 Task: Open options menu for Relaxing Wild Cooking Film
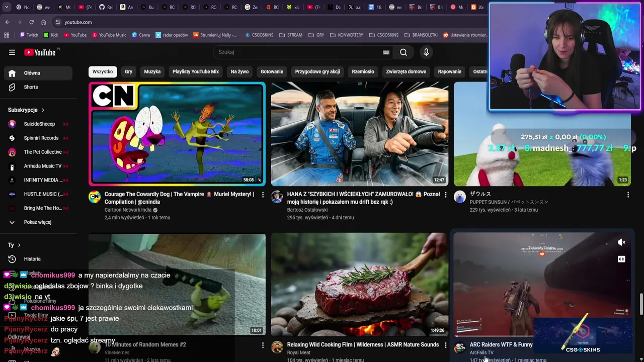coord(445,345)
